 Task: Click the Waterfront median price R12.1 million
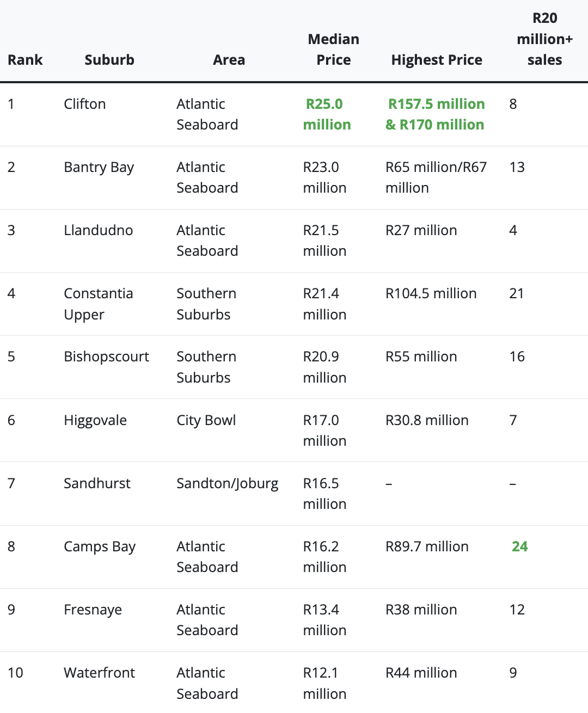[324, 683]
